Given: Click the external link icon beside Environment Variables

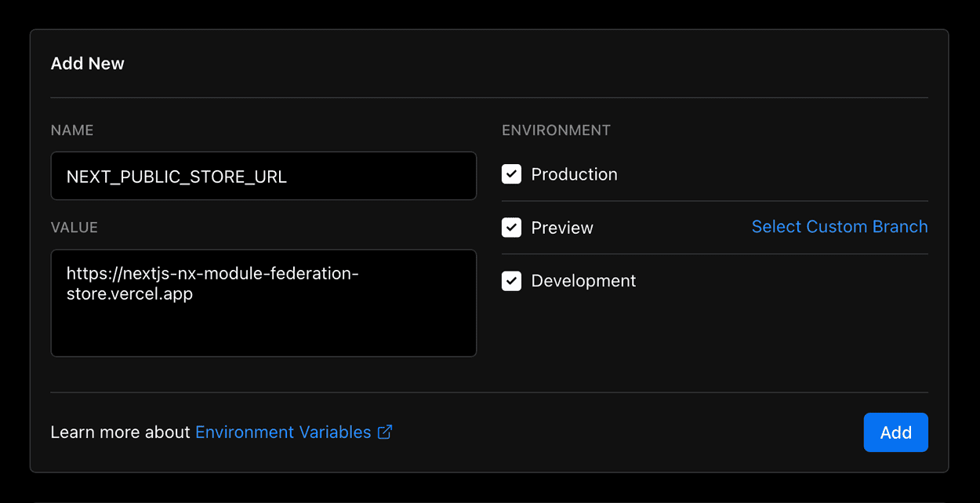Looking at the screenshot, I should pos(384,432).
